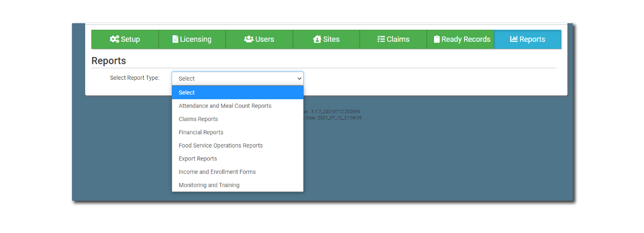Choose Claims Reports from the list

[x=198, y=119]
